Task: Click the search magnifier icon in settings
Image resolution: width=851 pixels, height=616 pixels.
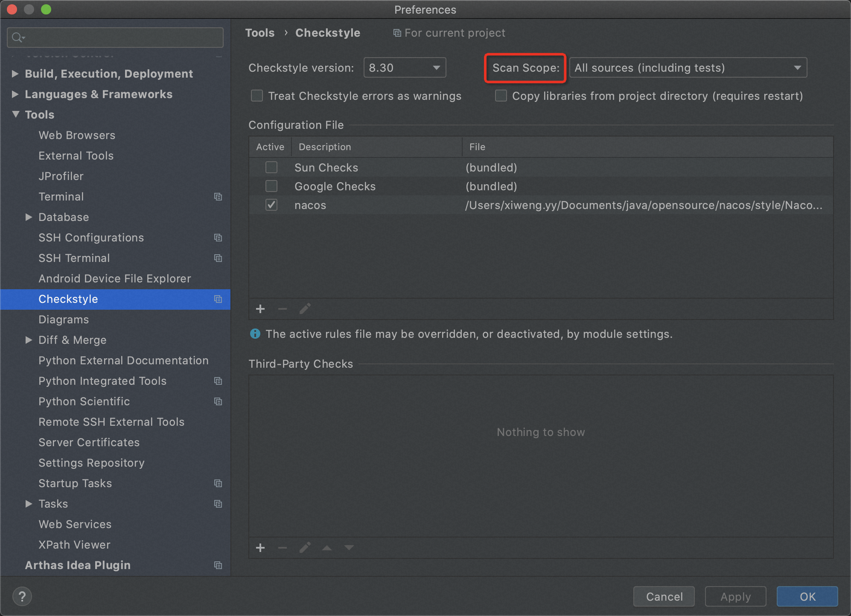Action: 17,38
